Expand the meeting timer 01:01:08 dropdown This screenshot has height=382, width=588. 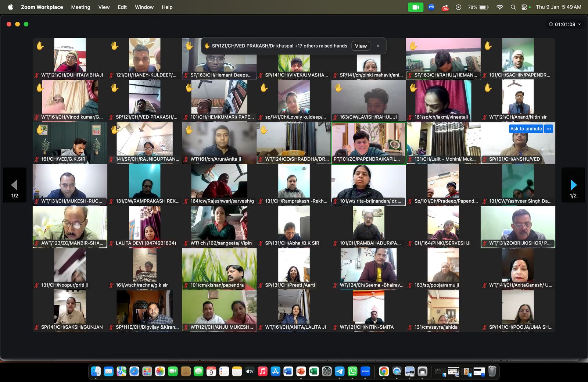click(565, 24)
